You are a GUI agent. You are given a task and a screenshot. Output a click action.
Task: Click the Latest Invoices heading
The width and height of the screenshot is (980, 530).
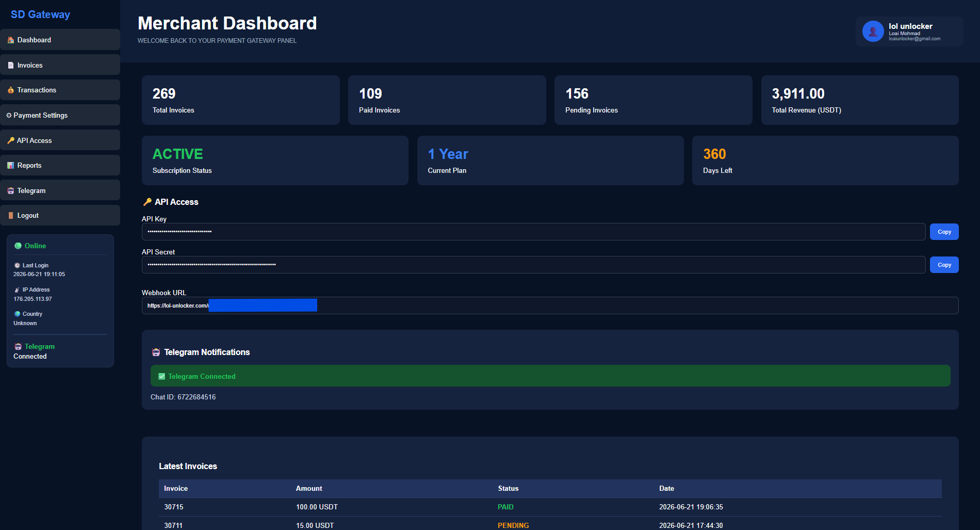coord(188,466)
